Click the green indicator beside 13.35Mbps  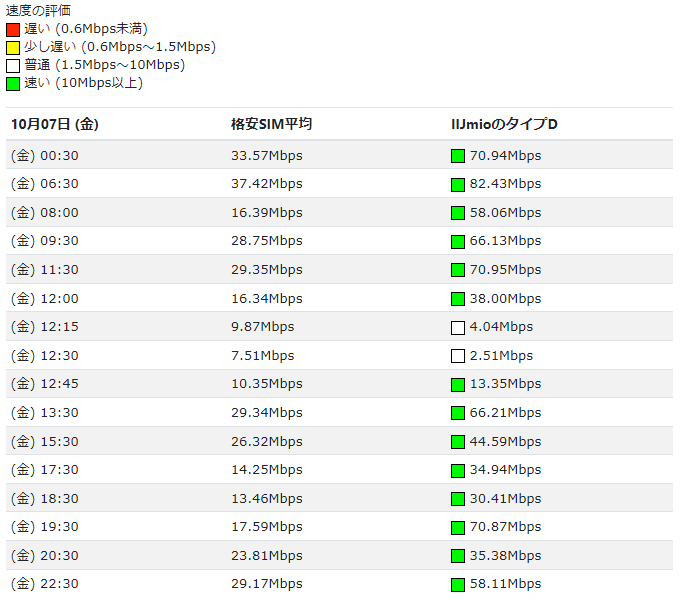coord(458,385)
